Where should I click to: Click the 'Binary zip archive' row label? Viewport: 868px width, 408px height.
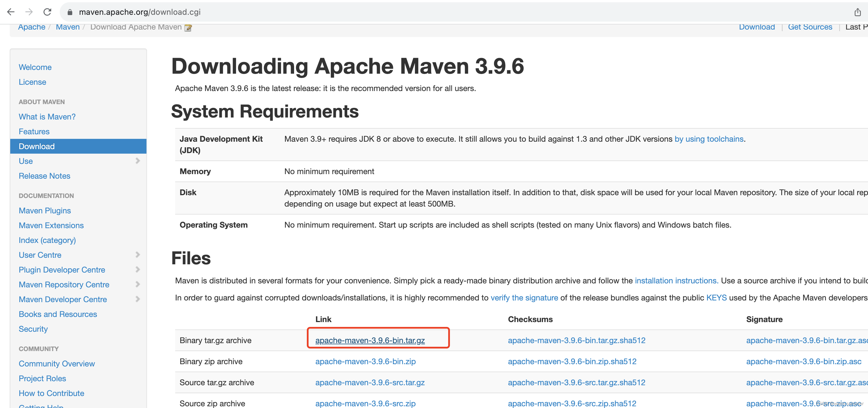pos(211,361)
